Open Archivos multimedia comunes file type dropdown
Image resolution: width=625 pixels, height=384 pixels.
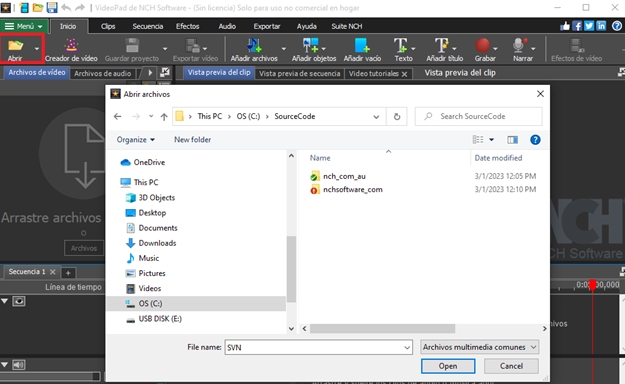pyautogui.click(x=480, y=347)
